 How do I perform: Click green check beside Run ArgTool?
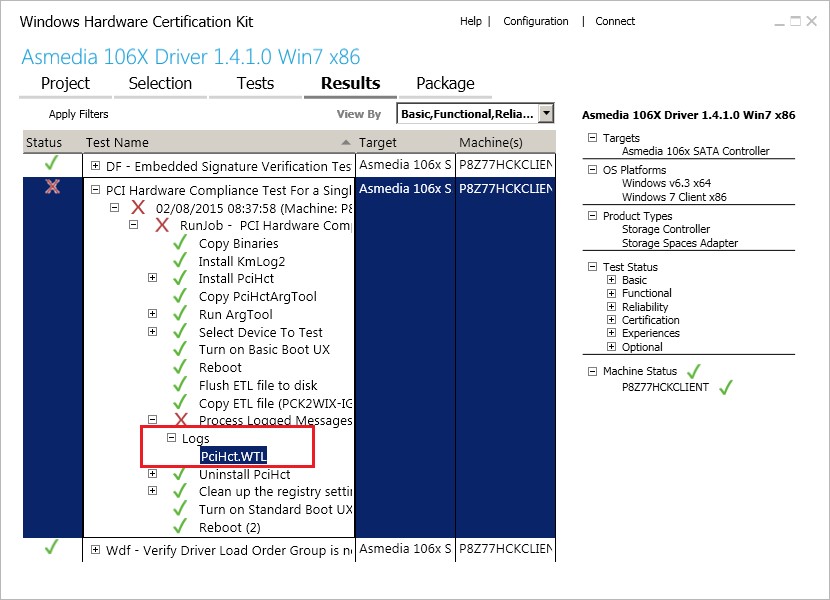coord(180,314)
